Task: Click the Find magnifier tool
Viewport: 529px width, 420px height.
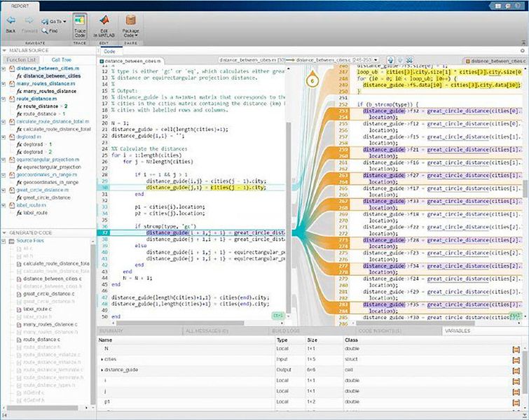Action: click(x=50, y=31)
